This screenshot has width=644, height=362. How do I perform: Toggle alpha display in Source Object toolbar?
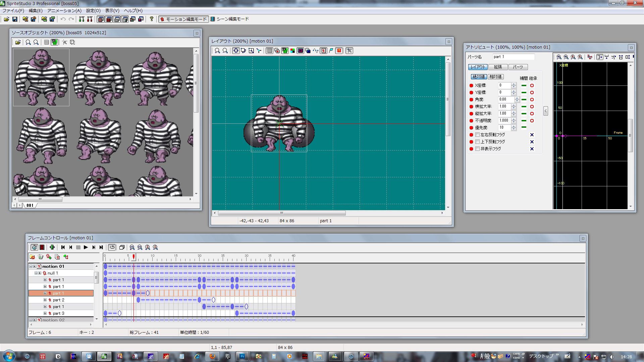coord(54,42)
